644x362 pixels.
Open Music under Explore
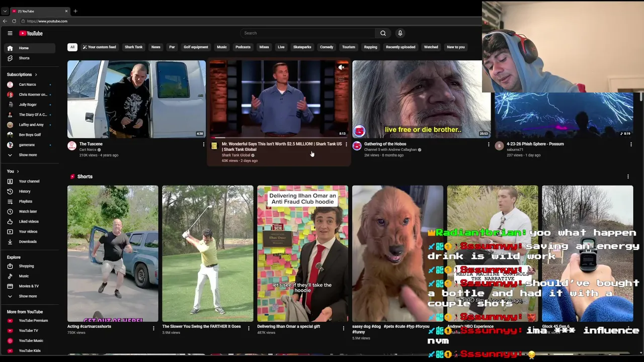click(30, 276)
